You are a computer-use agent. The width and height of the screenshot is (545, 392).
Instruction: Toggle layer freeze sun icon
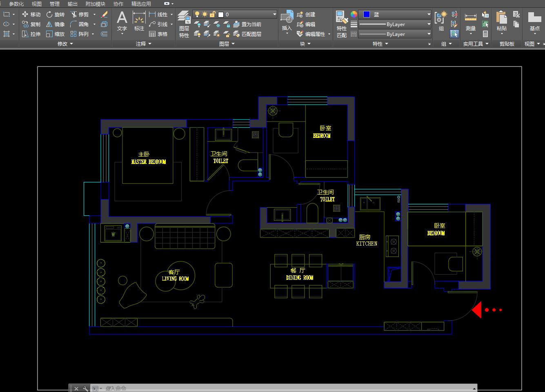(205, 14)
